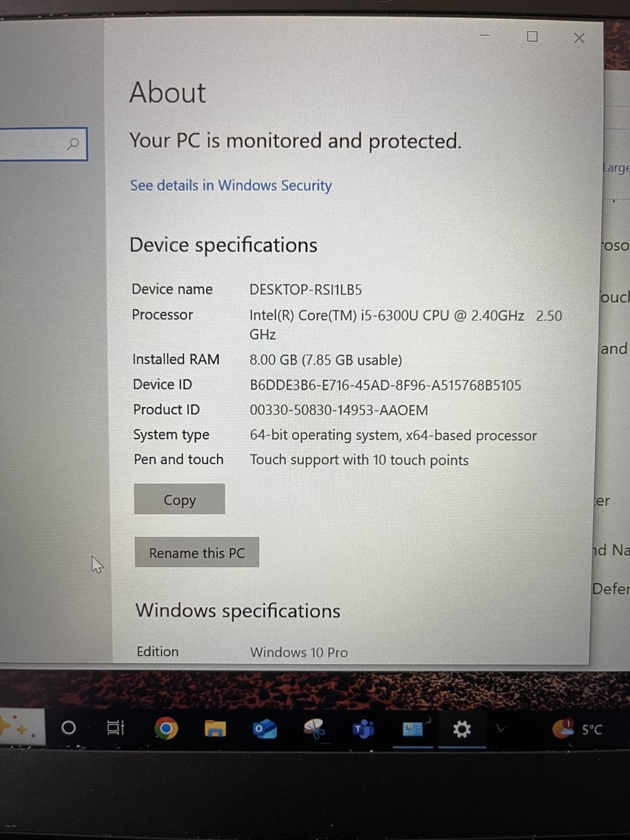Select the Device ID value B6DDE3B6
Screen dimensions: 630x840
(386, 385)
